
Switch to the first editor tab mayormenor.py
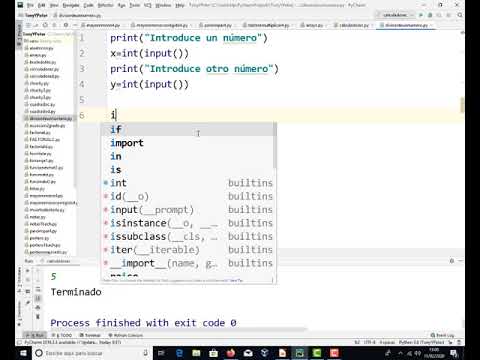coord(103,25)
